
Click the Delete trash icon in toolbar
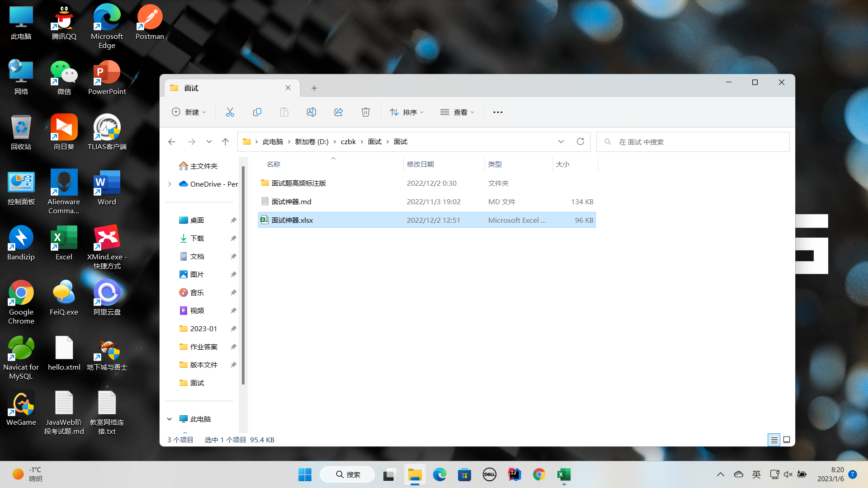pyautogui.click(x=366, y=112)
